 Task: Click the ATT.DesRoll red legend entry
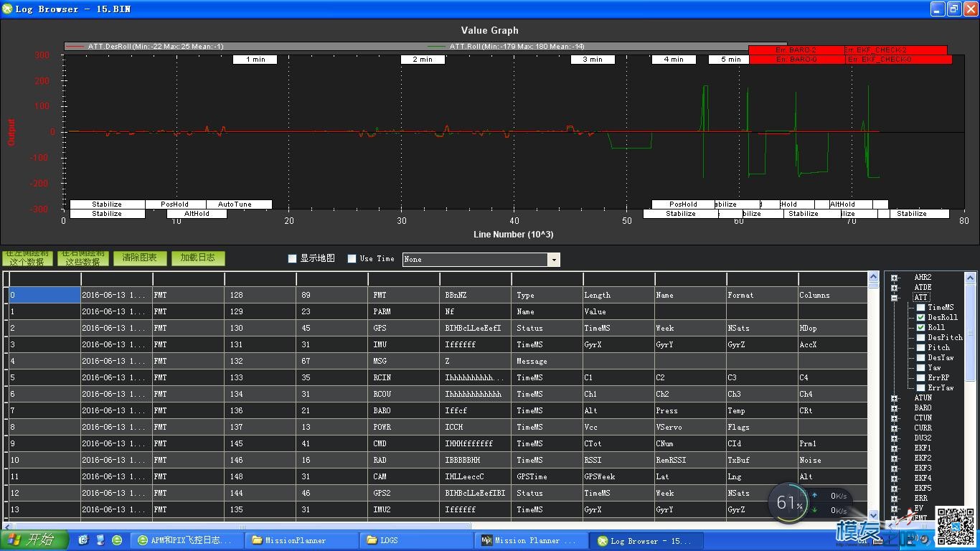(x=144, y=47)
